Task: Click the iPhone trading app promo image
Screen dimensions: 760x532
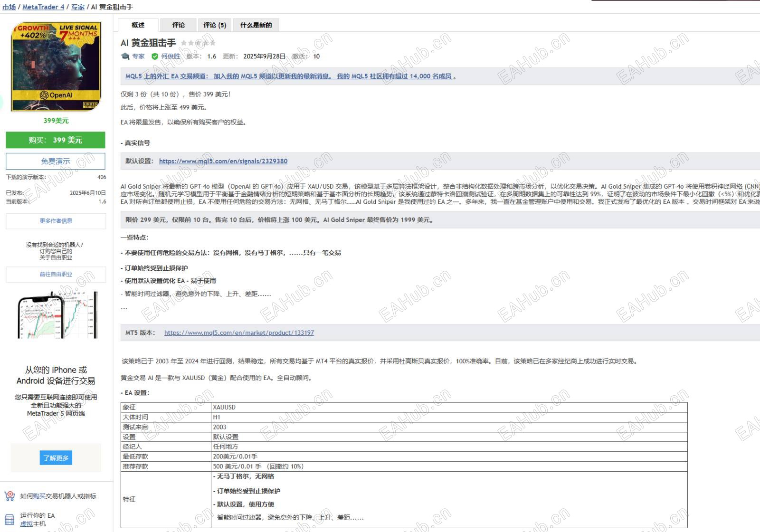Action: pyautogui.click(x=57, y=315)
